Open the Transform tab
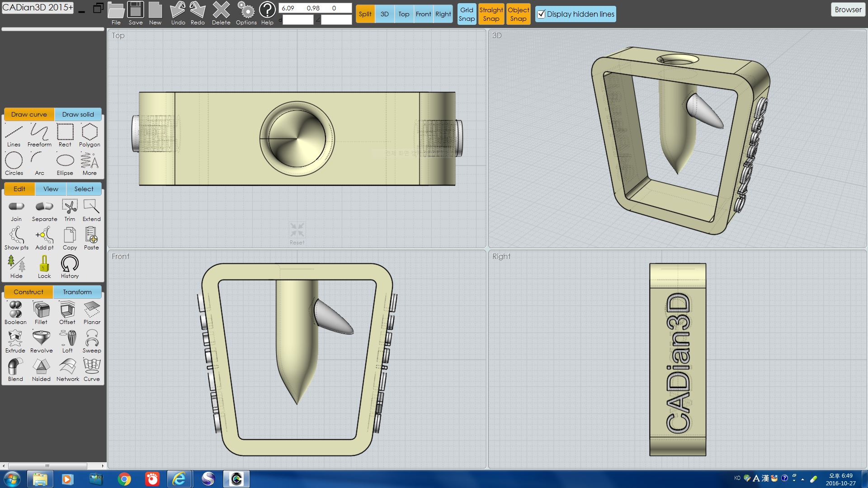The width and height of the screenshot is (868, 488). 77,292
